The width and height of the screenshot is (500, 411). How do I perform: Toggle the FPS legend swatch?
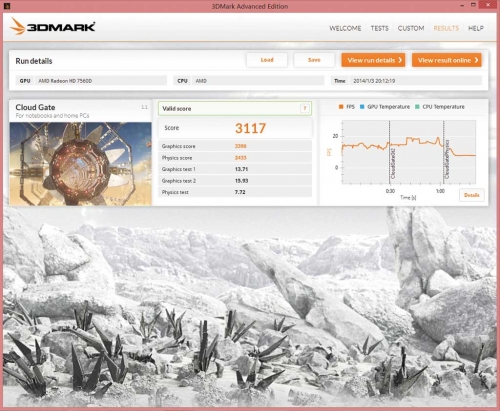341,107
